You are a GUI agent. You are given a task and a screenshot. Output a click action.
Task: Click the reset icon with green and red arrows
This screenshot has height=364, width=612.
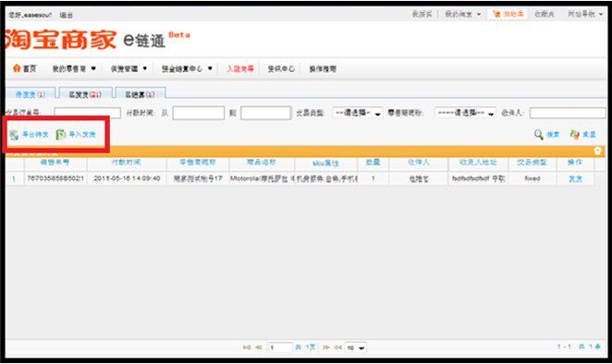tap(574, 135)
